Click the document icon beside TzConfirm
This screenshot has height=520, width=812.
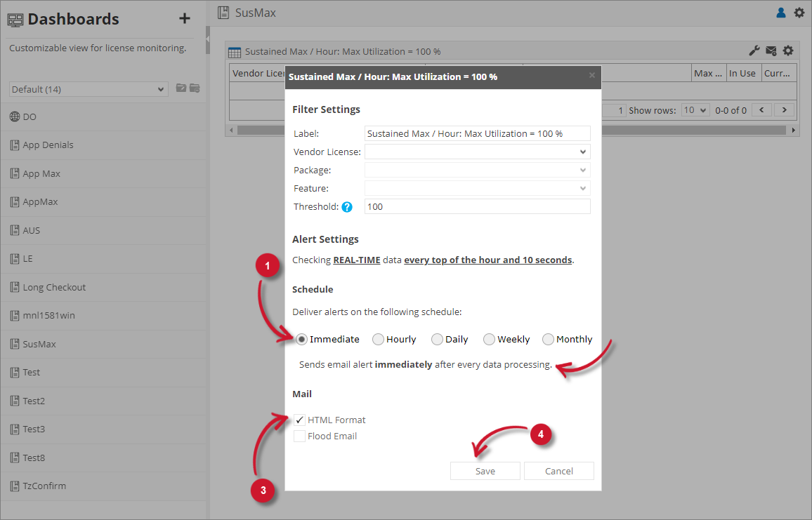(x=15, y=486)
